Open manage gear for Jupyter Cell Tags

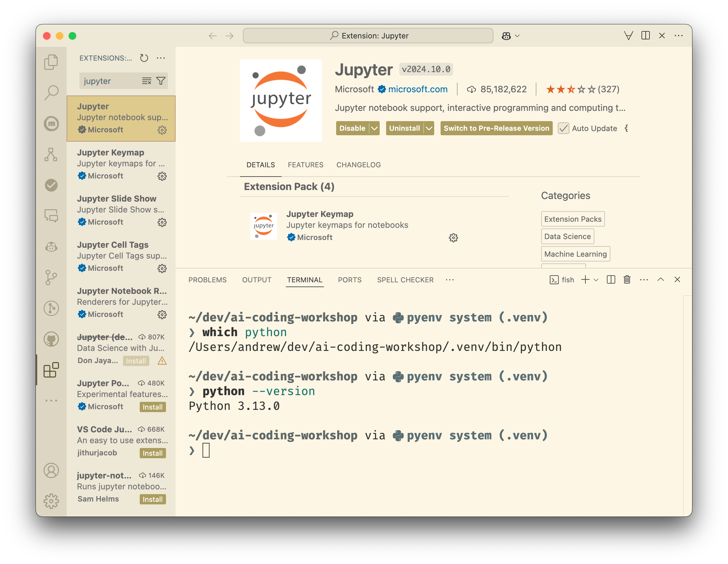pyautogui.click(x=162, y=268)
